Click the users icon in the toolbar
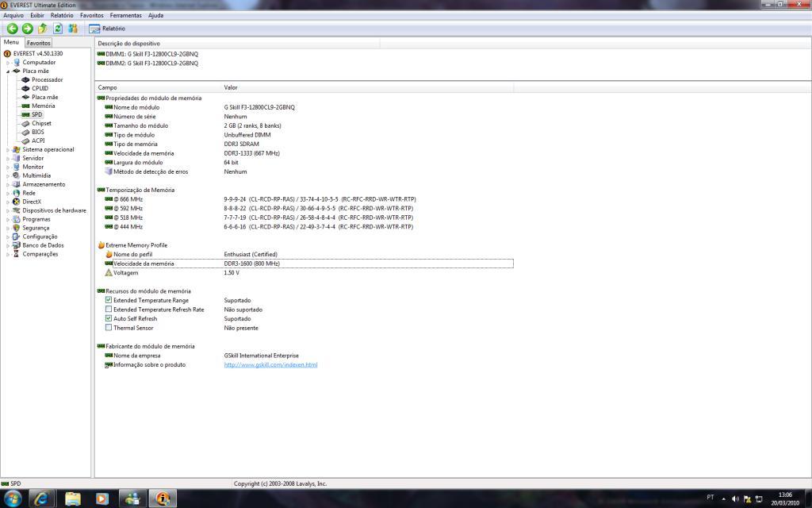This screenshot has width=812, height=508. (73, 29)
